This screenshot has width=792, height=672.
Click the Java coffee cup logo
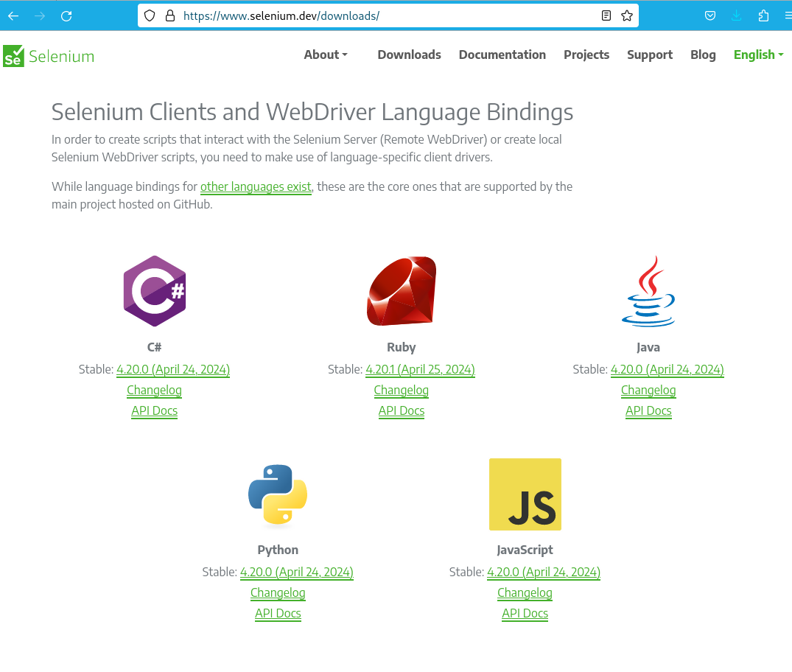648,291
